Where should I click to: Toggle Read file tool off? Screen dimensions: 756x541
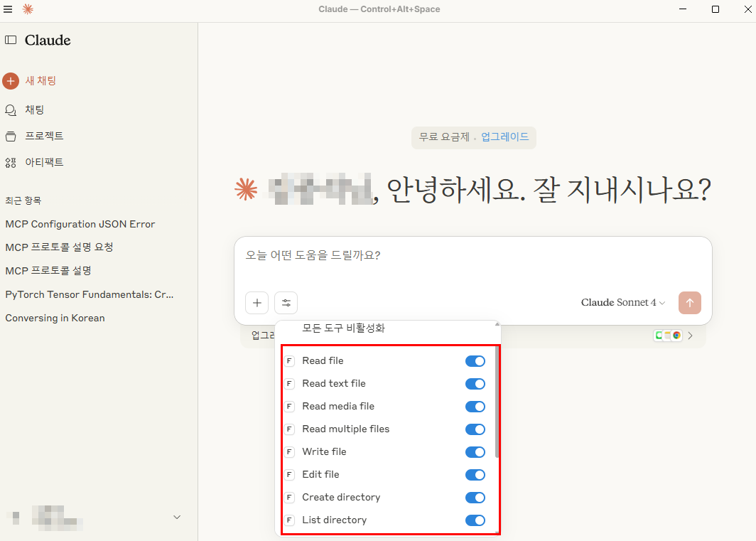point(475,361)
